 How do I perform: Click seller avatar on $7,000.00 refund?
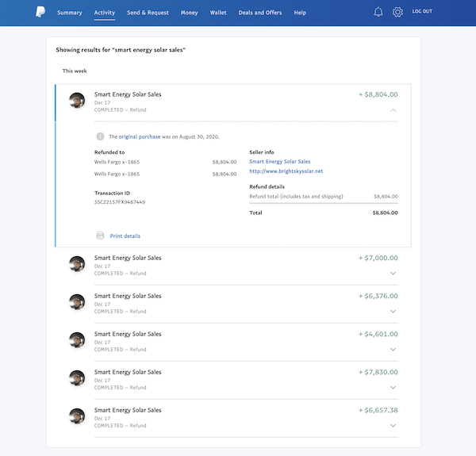77,264
